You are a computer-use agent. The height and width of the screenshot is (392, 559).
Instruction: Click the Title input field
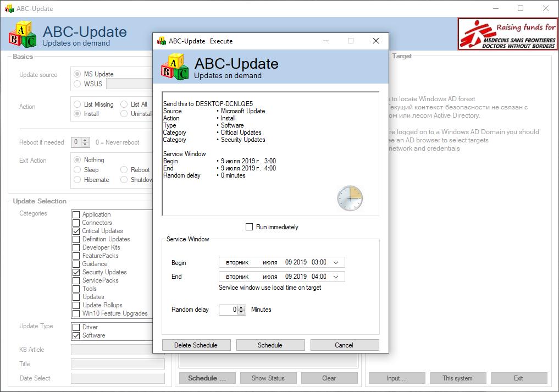(118, 364)
